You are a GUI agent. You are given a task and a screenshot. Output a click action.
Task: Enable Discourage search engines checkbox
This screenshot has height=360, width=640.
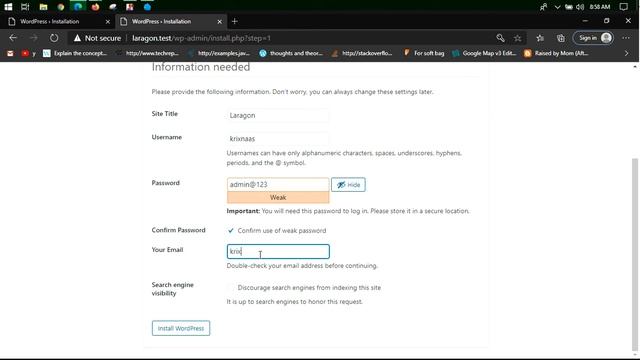pyautogui.click(x=231, y=288)
